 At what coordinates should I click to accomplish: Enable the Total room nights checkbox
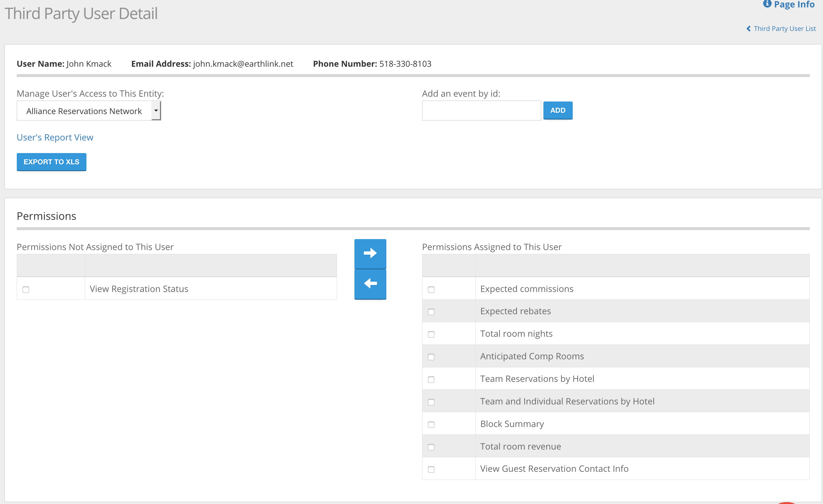click(x=431, y=334)
